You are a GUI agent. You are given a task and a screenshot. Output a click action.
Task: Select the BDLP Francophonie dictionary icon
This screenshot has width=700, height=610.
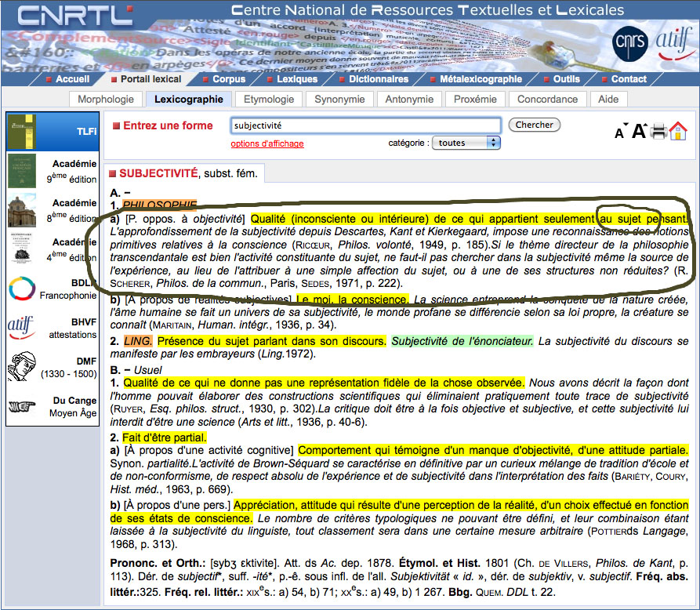(x=22, y=289)
